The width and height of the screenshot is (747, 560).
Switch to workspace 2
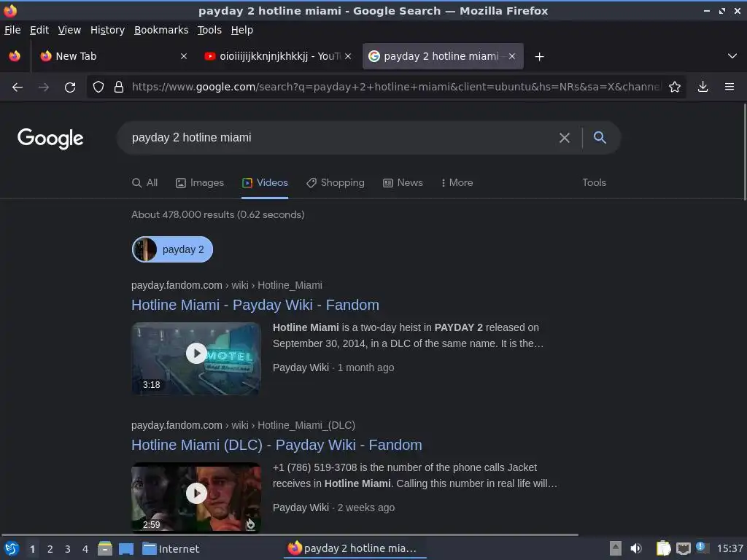click(x=50, y=549)
